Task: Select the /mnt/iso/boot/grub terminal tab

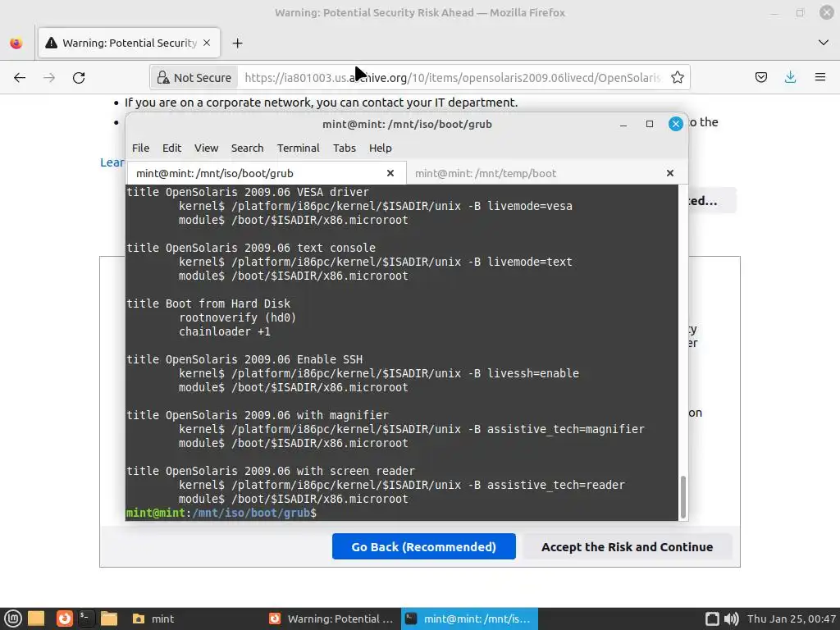Action: click(267, 173)
